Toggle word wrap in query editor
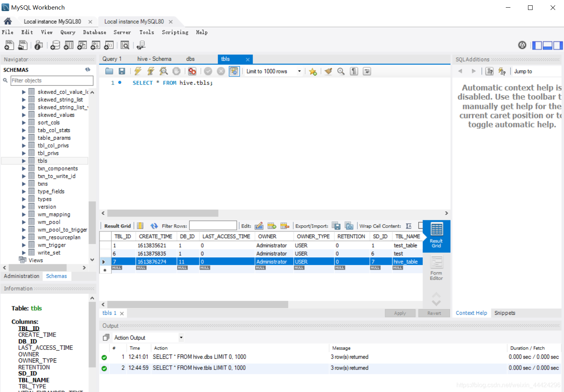The height and width of the screenshot is (392, 564). tap(367, 71)
